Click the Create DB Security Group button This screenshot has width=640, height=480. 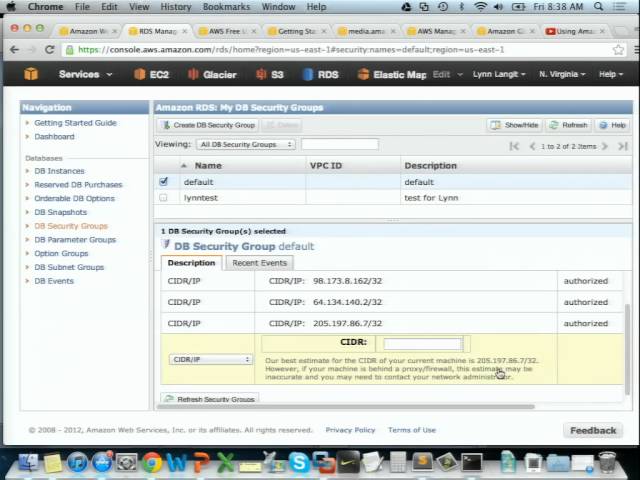coord(208,125)
